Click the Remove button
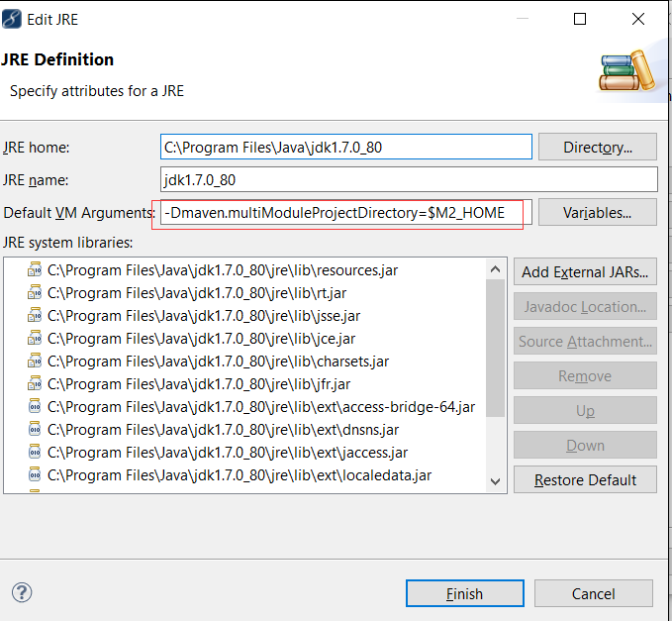 coord(585,375)
